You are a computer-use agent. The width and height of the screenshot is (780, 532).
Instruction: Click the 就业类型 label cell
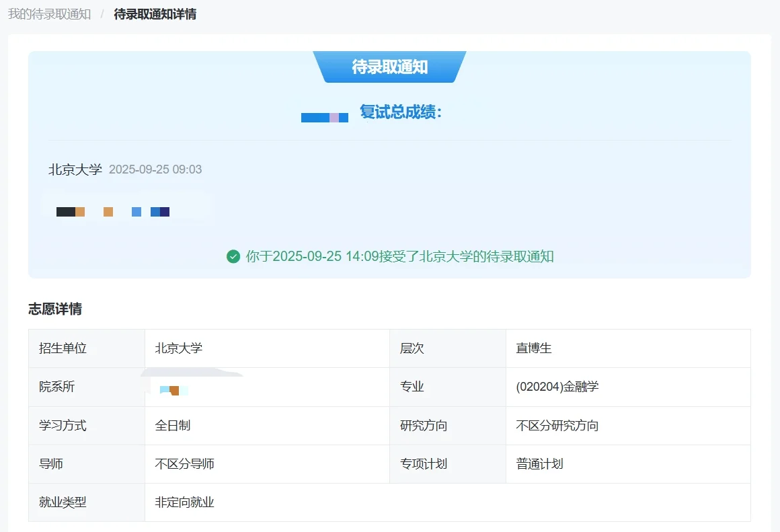point(87,502)
